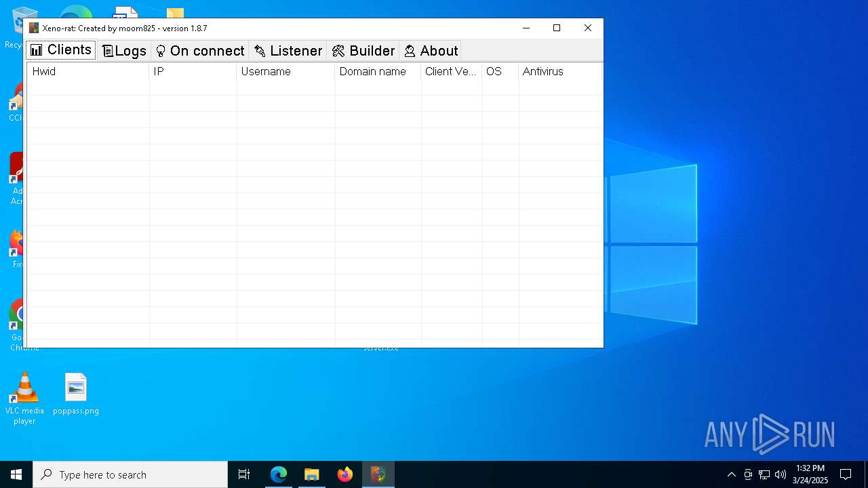Sort by the OS column header
Image resolution: width=868 pixels, height=488 pixels.
pyautogui.click(x=500, y=71)
